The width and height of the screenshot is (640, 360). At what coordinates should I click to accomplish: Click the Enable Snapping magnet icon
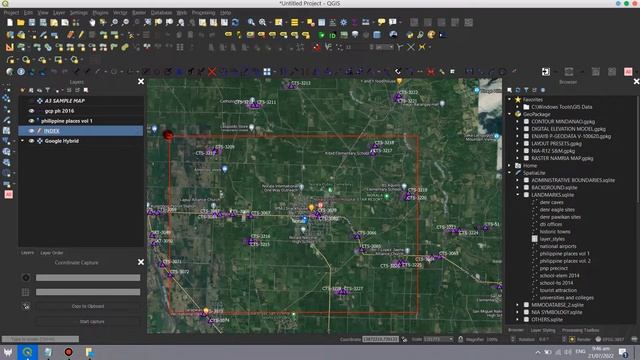click(317, 48)
